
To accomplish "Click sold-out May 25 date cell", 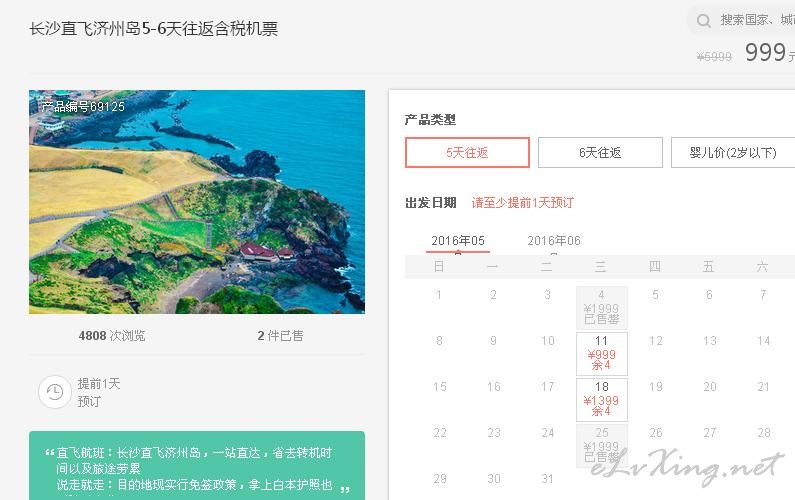I will pyautogui.click(x=601, y=446).
